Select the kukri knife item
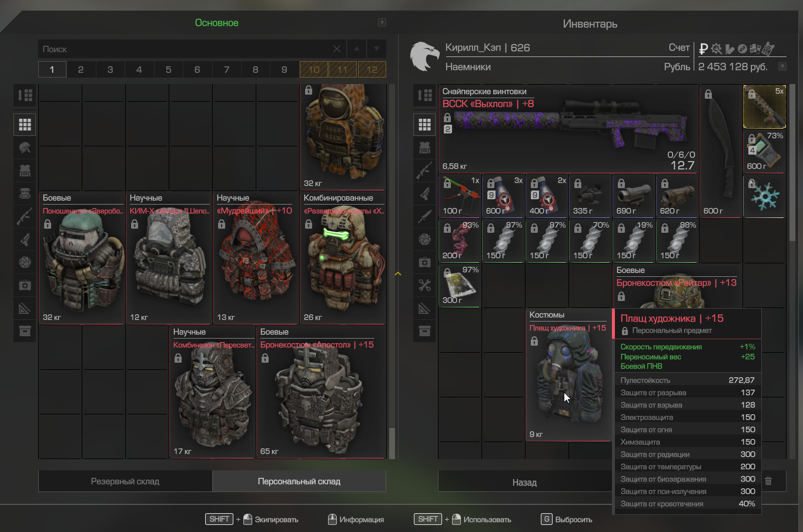803x532 pixels. click(x=721, y=152)
